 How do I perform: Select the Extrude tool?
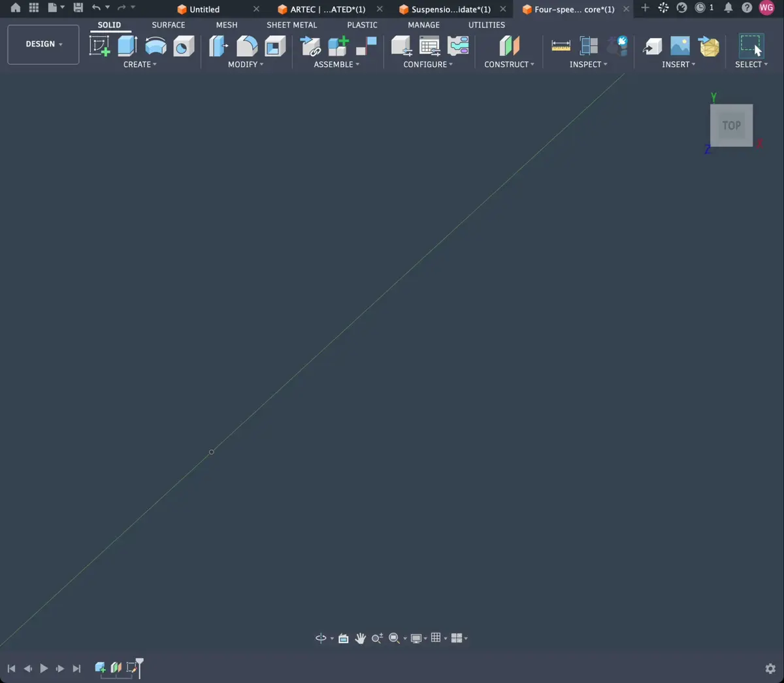pyautogui.click(x=127, y=46)
